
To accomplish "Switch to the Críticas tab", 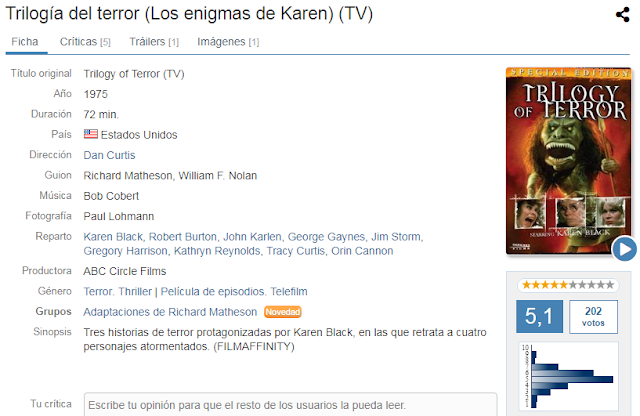I will [85, 42].
